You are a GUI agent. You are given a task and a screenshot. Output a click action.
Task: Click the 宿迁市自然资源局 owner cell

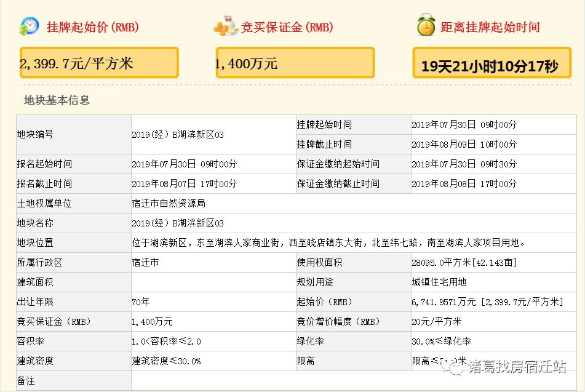[x=169, y=204]
